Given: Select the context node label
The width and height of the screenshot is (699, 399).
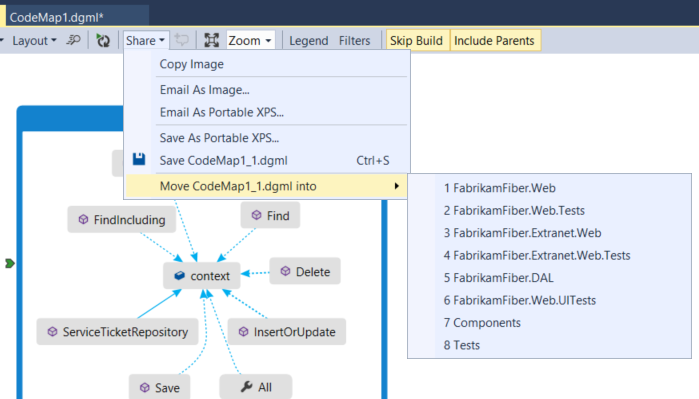Looking at the screenshot, I should (x=210, y=276).
